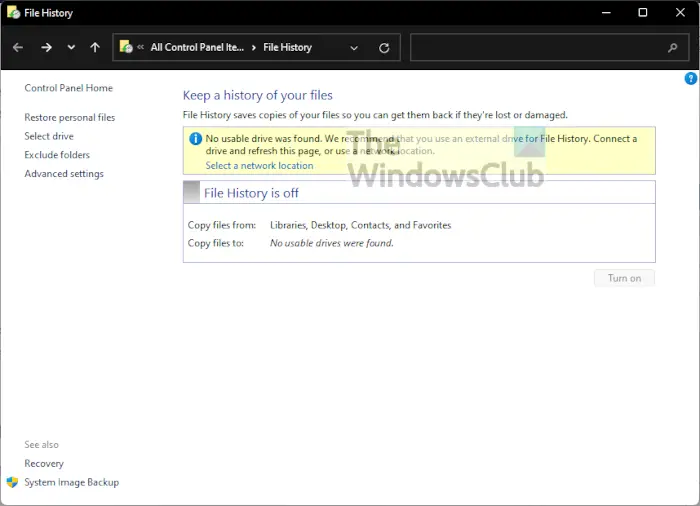Viewport: 700px width, 506px height.
Task: Open Restore personal files
Action: coord(70,117)
